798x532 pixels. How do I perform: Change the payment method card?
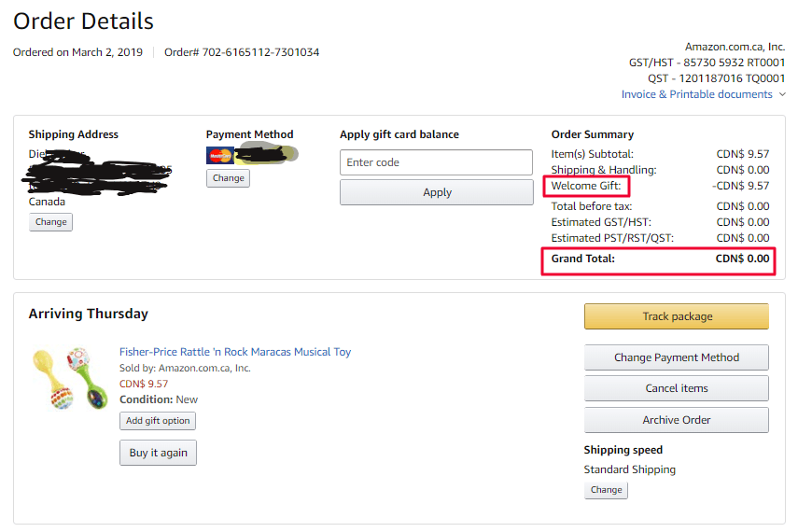[x=228, y=178]
